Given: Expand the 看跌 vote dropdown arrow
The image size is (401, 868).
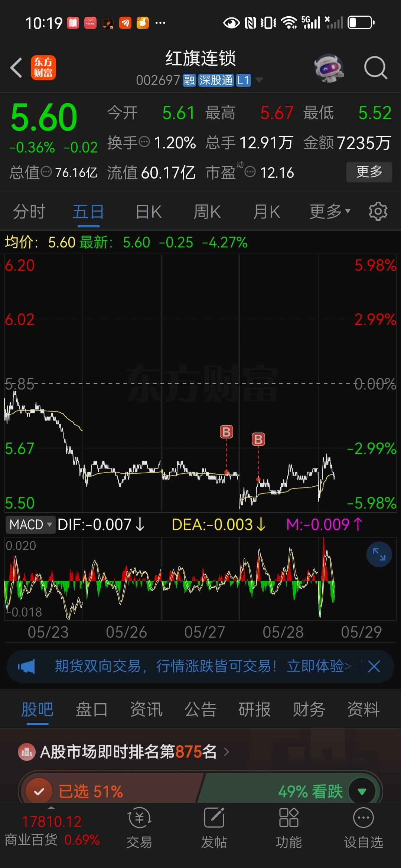Looking at the screenshot, I should click(x=362, y=792).
